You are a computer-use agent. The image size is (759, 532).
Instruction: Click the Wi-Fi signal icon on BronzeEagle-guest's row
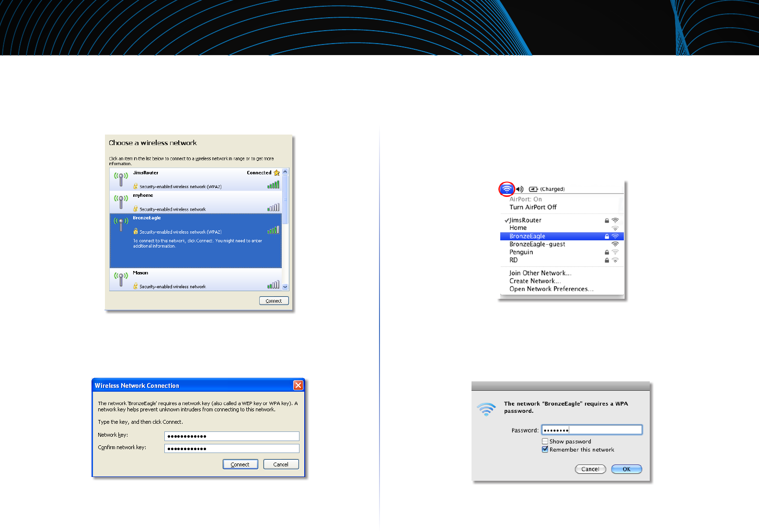click(615, 244)
